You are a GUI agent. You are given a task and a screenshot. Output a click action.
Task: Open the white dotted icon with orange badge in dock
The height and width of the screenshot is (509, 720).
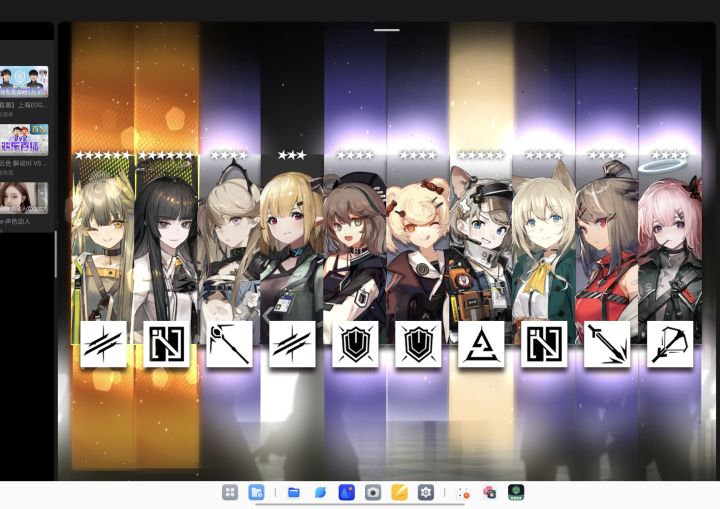point(463,493)
